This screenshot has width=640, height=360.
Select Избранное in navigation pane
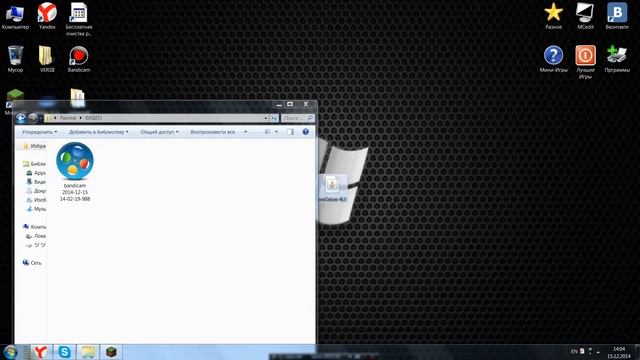click(x=34, y=146)
